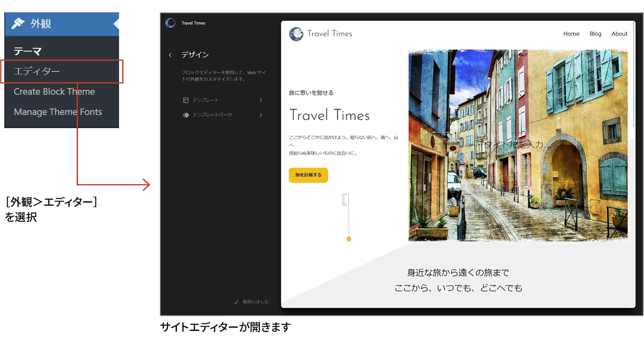The image size is (644, 349).
Task: Click the テンプレートパーツ diamond icon
Action: (186, 115)
